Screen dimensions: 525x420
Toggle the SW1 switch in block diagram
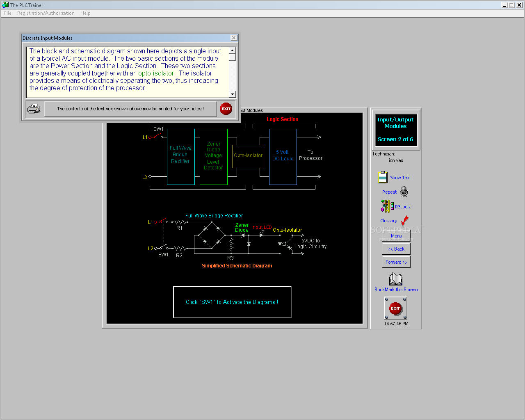pyautogui.click(x=157, y=135)
